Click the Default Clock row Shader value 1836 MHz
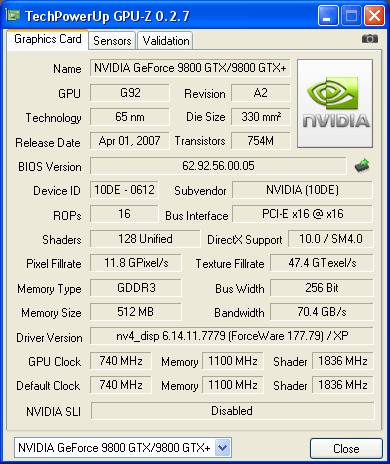Screen dimensions: 390x464 [x=343, y=385]
